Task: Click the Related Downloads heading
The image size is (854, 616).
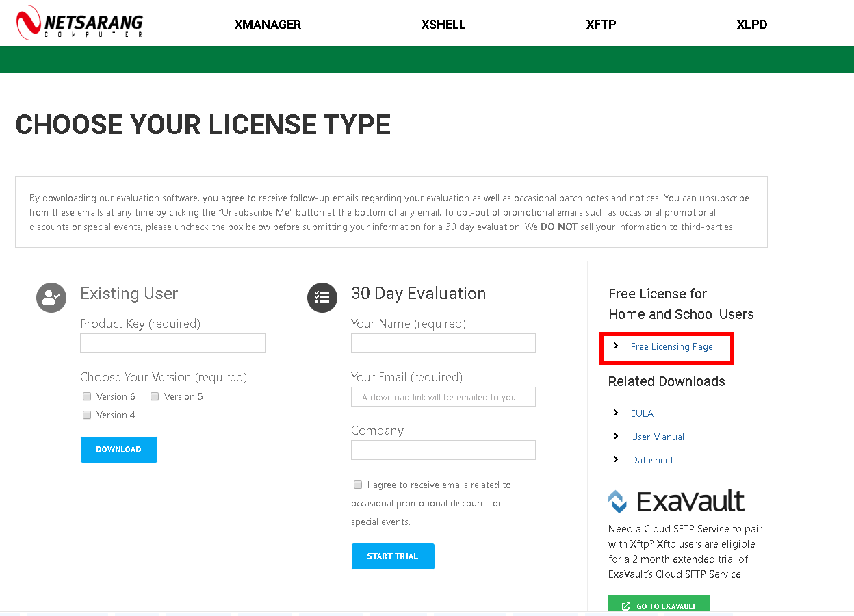Action: 667,381
